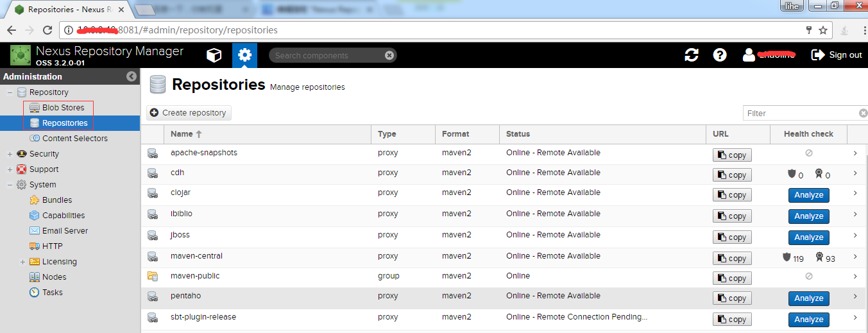Expand the Security tree node
This screenshot has height=333, width=868.
coord(10,154)
